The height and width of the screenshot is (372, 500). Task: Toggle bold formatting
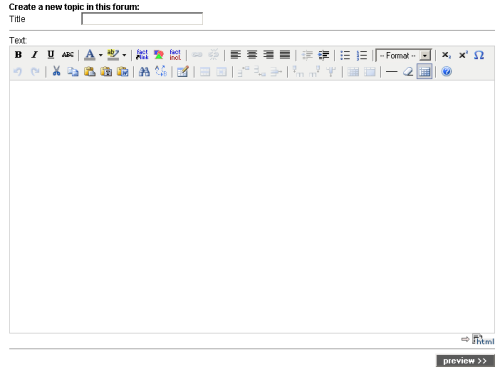(x=18, y=55)
